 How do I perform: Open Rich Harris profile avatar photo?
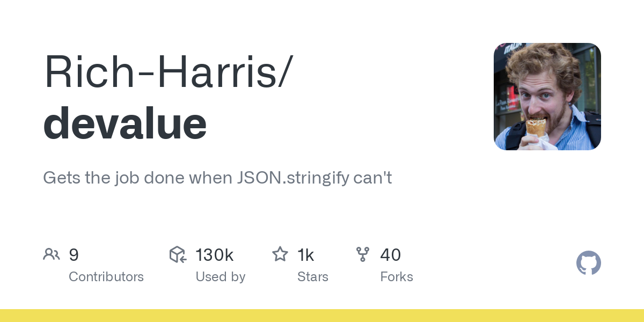click(547, 97)
